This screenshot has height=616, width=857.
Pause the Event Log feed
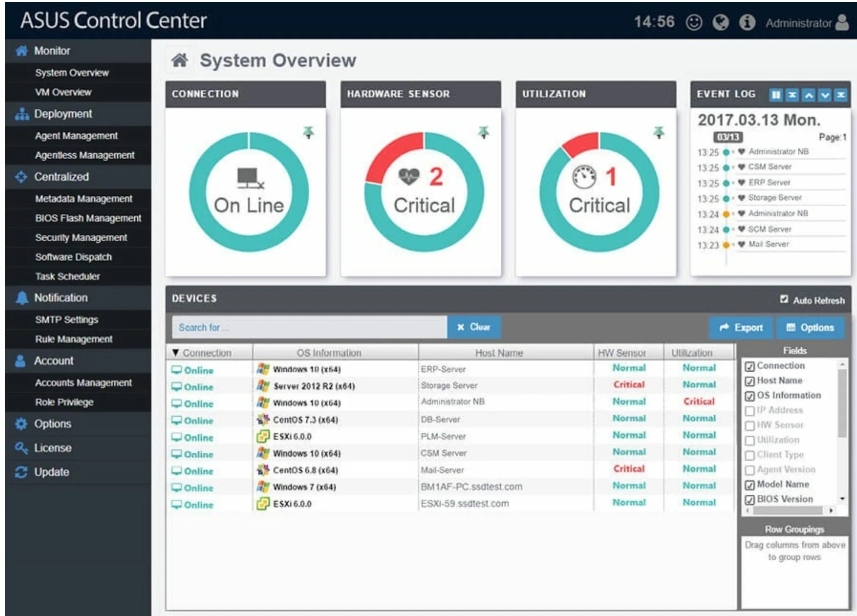coord(775,95)
